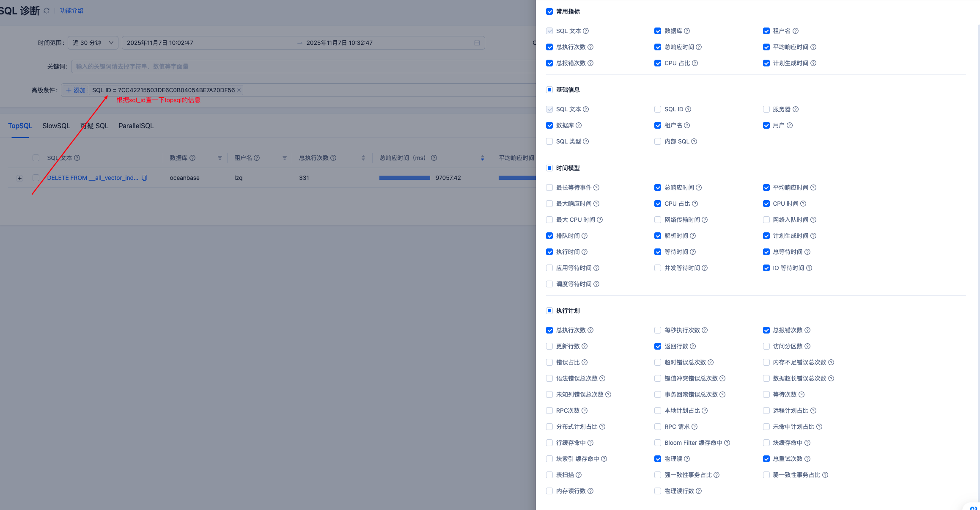
Task: Click the calendar icon in time range field
Action: pos(477,43)
